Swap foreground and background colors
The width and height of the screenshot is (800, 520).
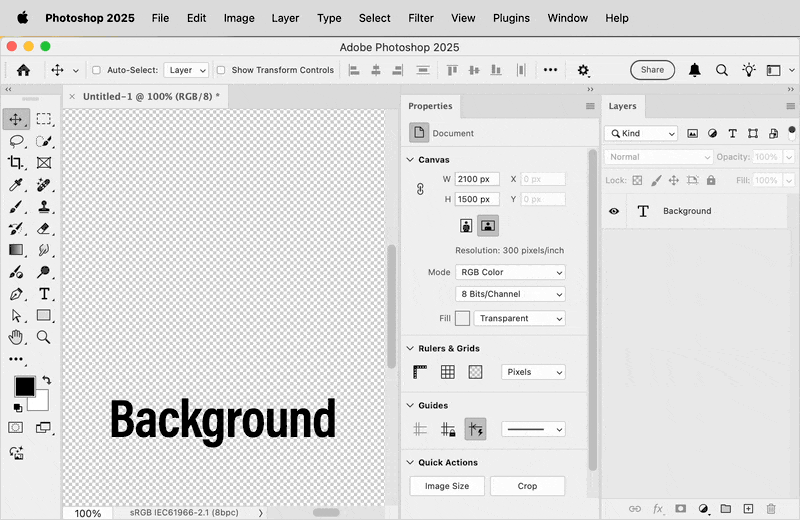coord(46,380)
